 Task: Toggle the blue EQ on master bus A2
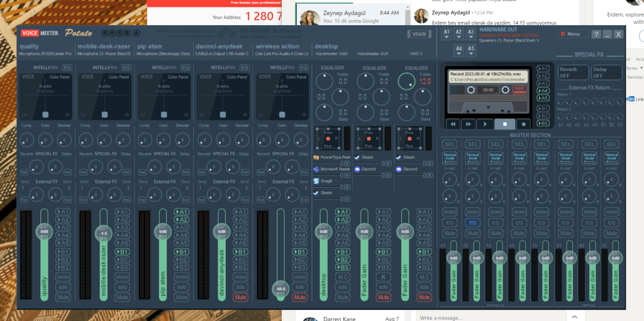(473, 222)
